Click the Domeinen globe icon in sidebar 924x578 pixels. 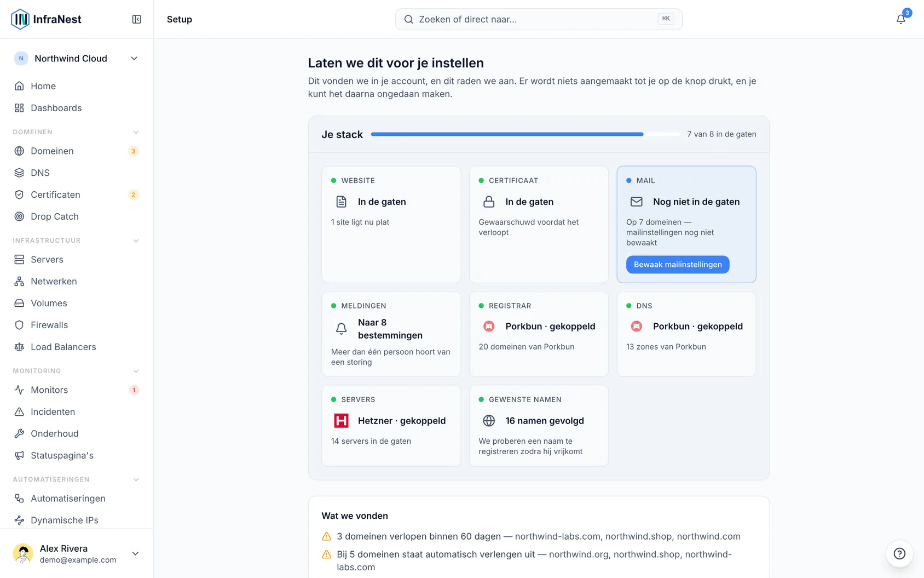click(19, 151)
